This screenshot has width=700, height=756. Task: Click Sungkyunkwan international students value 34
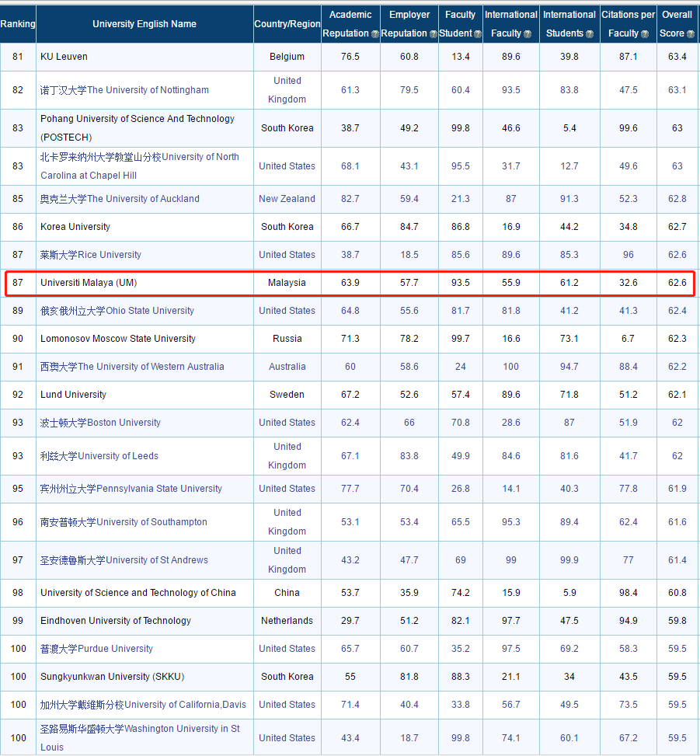[x=569, y=677]
